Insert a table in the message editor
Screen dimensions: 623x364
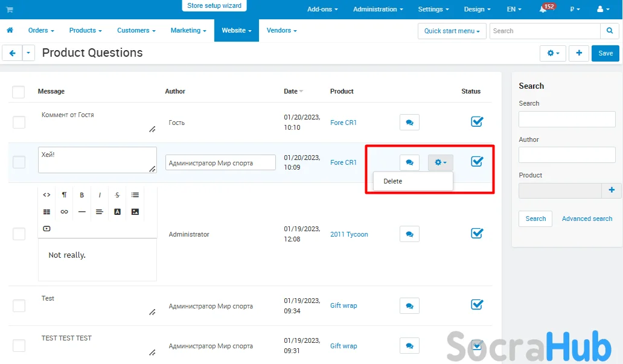click(46, 212)
